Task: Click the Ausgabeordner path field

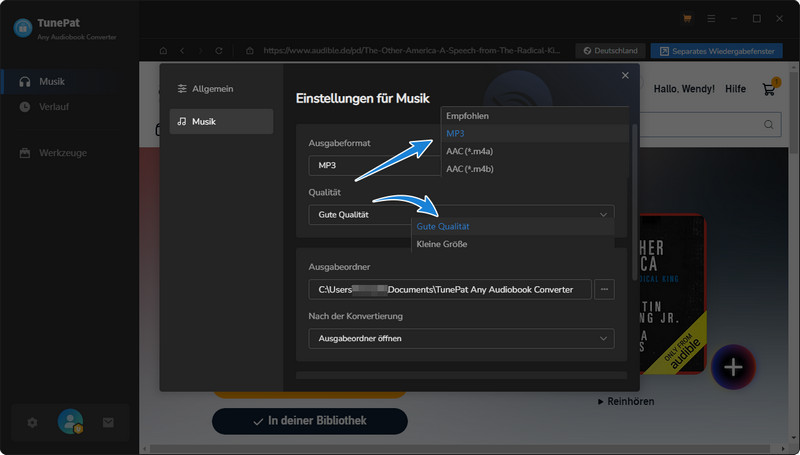Action: (x=450, y=289)
